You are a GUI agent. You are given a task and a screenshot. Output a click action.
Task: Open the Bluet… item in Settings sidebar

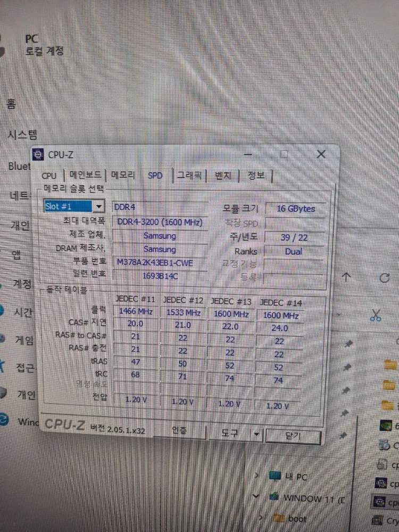coord(19,166)
